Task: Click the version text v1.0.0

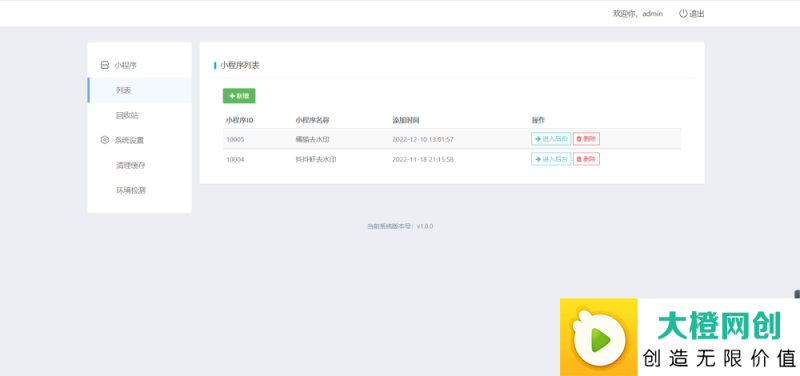Action: (x=424, y=226)
